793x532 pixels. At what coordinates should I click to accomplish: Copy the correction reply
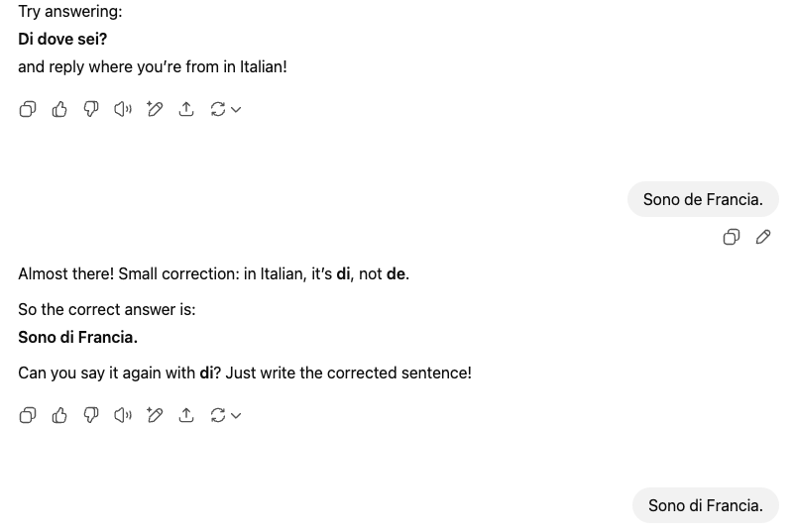[28, 415]
